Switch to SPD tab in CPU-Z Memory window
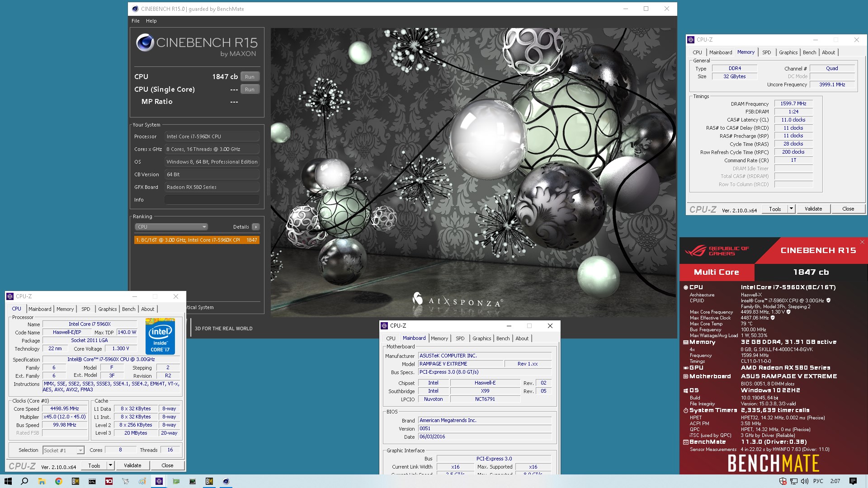This screenshot has height=488, width=868. pyautogui.click(x=767, y=52)
